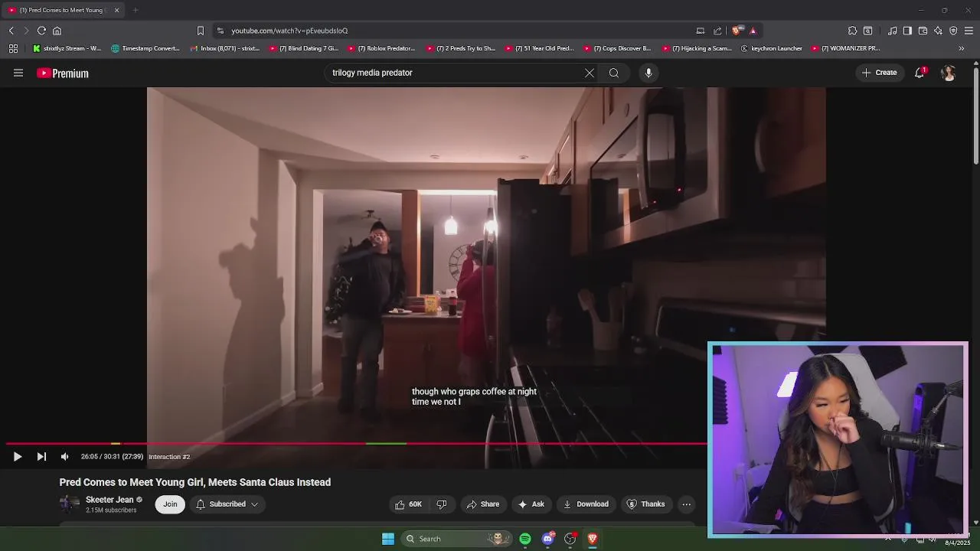The height and width of the screenshot is (551, 980).
Task: Run search with magnifier icon
Action: point(614,73)
